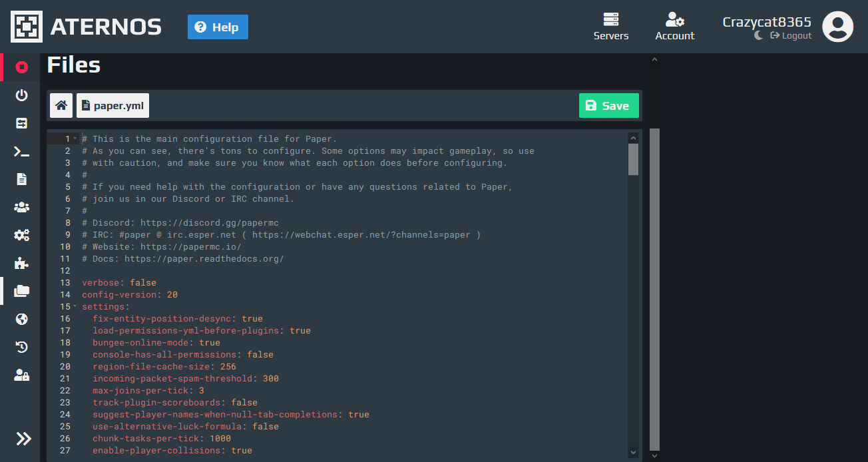Image resolution: width=868 pixels, height=462 pixels.
Task: Click the paper.yml breadcrumb
Action: 112,105
